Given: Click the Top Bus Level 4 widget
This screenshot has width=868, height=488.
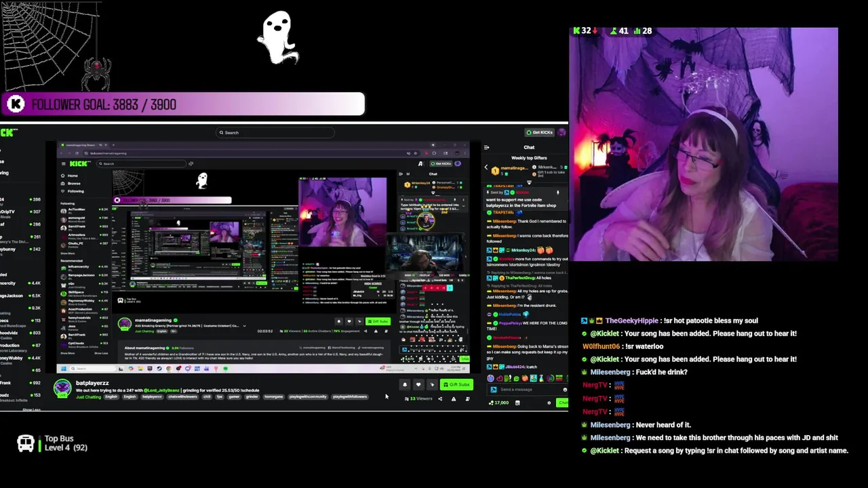Looking at the screenshot, I should [x=52, y=443].
